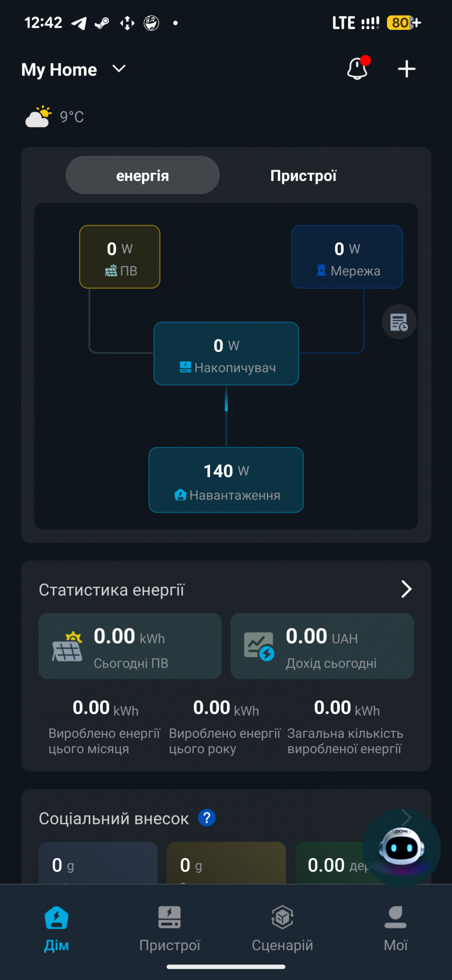
Task: Tap the plus icon to add device
Action: click(x=407, y=69)
